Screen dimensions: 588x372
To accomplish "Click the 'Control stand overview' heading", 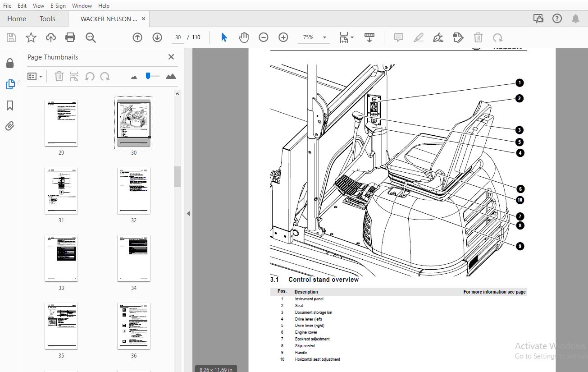I will 324,280.
